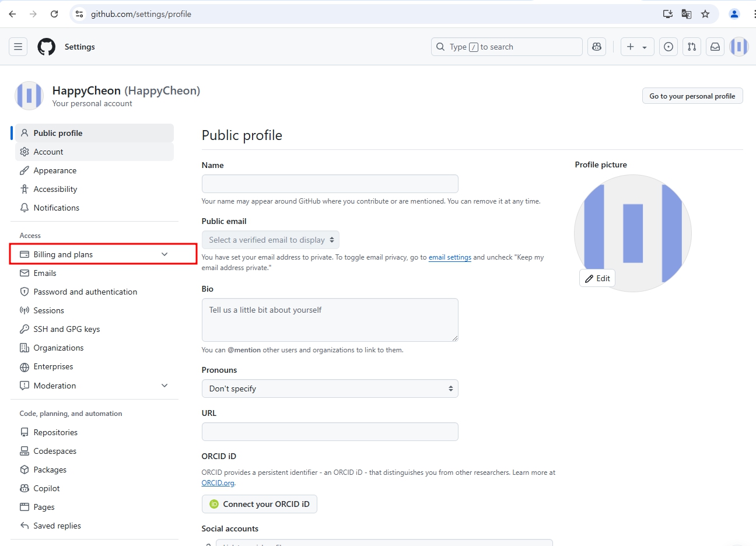Image resolution: width=756 pixels, height=546 pixels.
Task: Open Enterprises settings
Action: pyautogui.click(x=94, y=366)
